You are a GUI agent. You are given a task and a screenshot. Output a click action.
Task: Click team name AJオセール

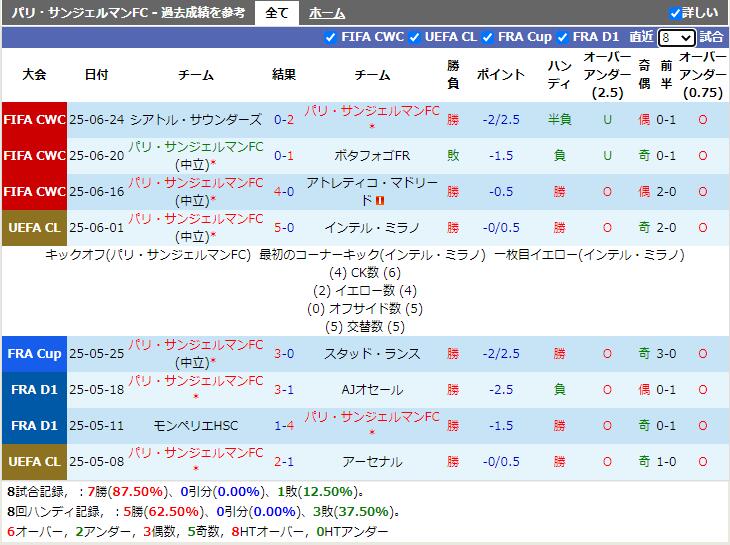tap(372, 390)
